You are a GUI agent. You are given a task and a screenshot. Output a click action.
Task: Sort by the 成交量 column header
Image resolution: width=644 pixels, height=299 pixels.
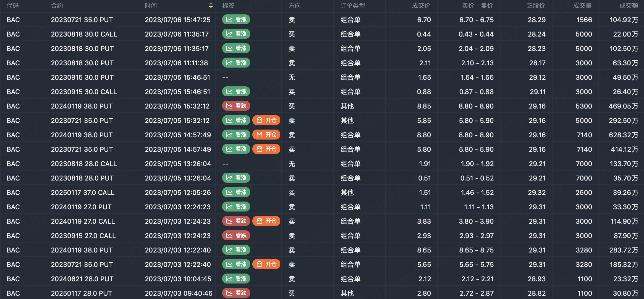click(x=582, y=6)
